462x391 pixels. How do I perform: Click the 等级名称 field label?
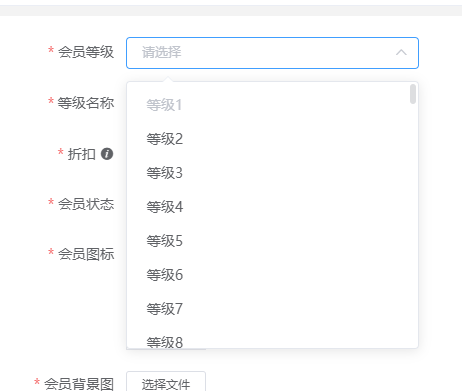pos(86,103)
